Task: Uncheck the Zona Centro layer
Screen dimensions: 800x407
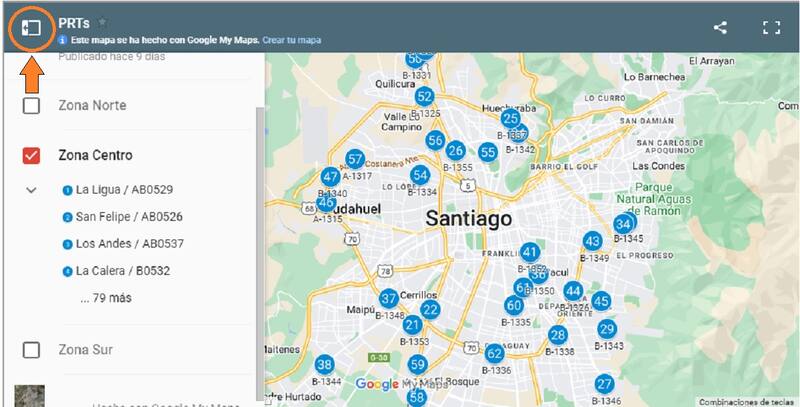Action: [32, 156]
